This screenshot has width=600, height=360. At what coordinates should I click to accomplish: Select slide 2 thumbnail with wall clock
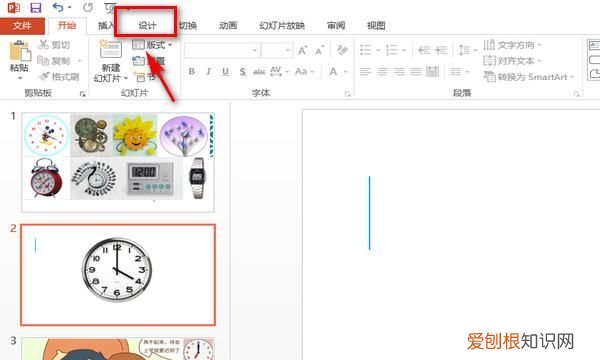coord(118,275)
